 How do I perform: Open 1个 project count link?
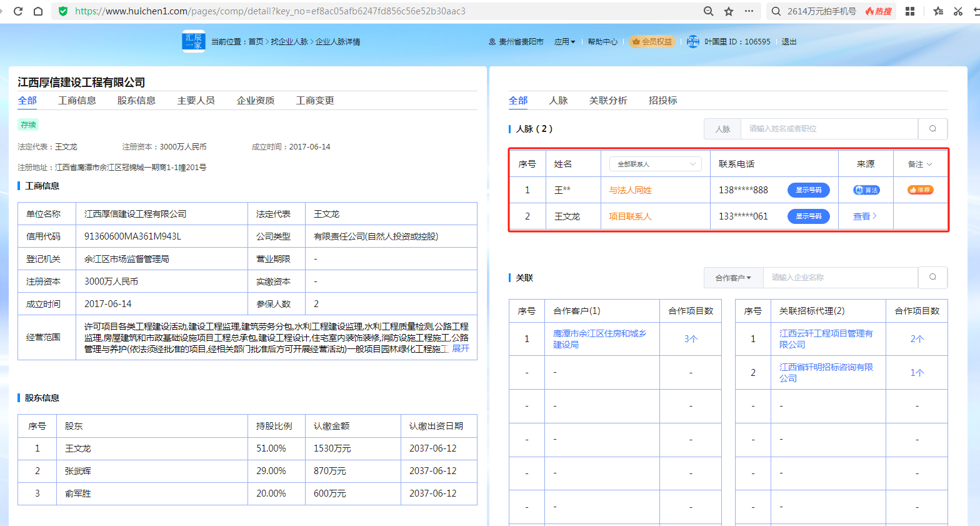tap(917, 373)
